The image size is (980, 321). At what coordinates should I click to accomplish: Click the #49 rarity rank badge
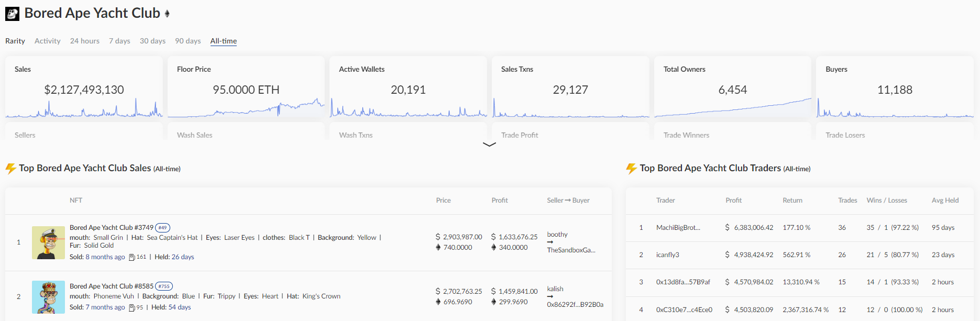point(163,228)
